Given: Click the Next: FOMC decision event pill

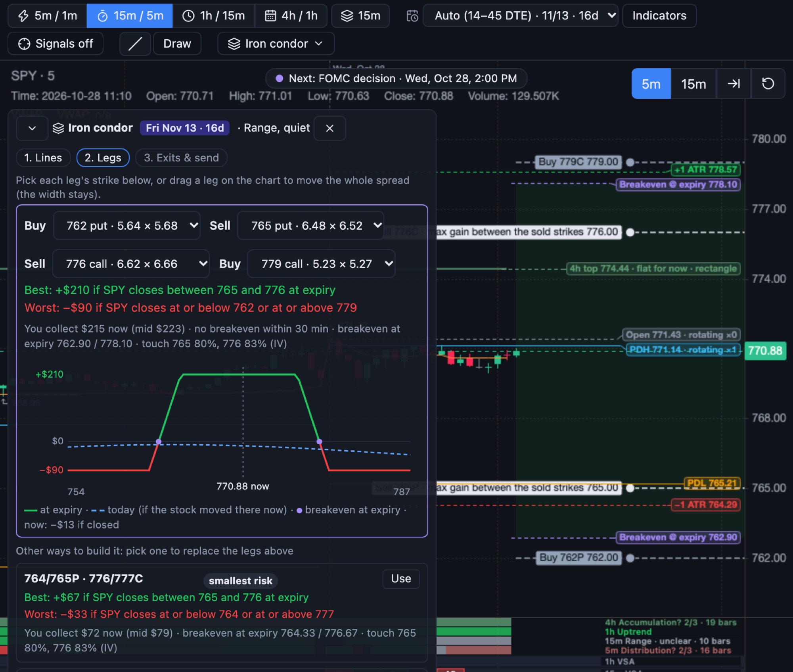Looking at the screenshot, I should [396, 79].
